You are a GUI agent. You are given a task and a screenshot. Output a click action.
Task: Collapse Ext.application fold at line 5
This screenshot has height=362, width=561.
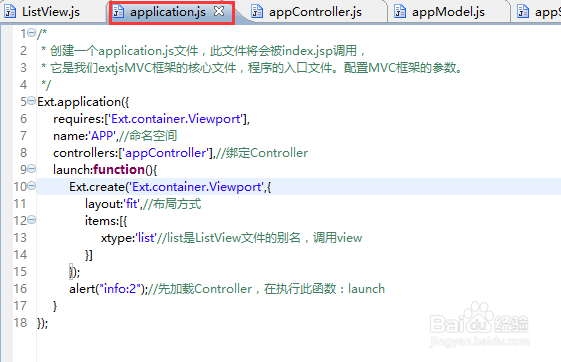click(x=31, y=101)
